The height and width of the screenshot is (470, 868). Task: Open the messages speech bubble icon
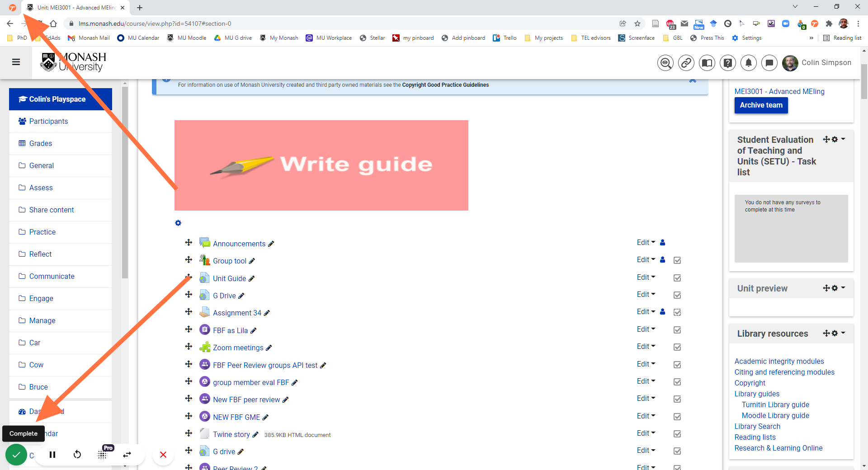click(769, 63)
